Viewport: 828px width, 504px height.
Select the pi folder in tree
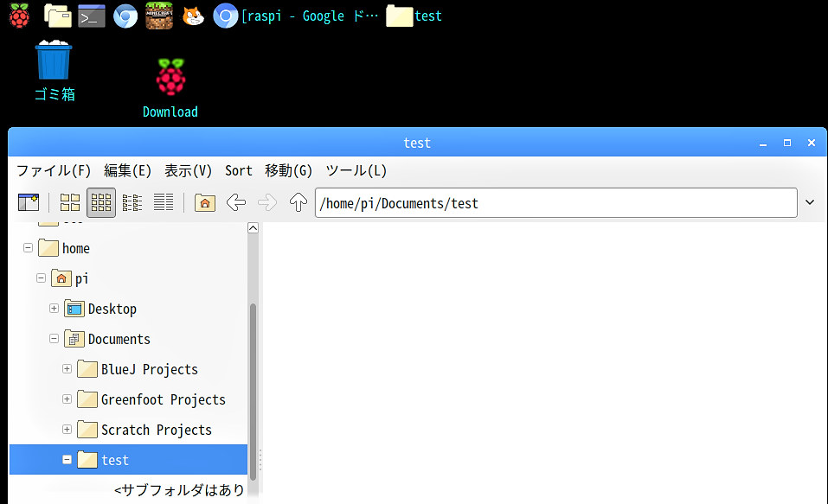coord(70,278)
